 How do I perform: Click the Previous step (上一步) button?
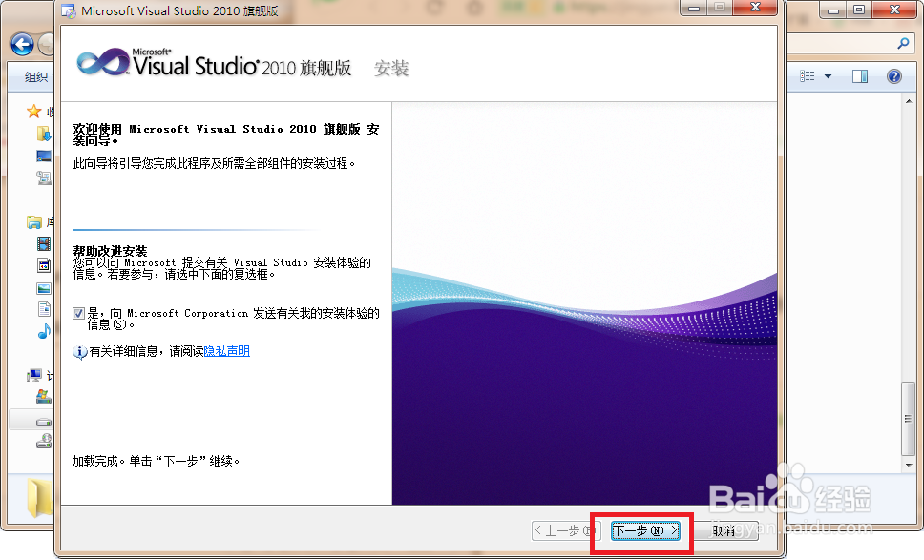(566, 531)
